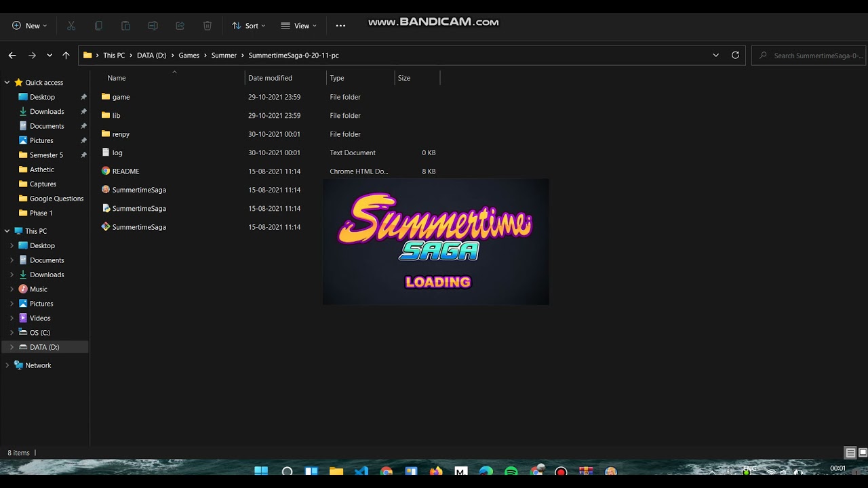Click DATA (D:) in address breadcrumb
Image resolution: width=868 pixels, height=488 pixels.
click(x=151, y=56)
